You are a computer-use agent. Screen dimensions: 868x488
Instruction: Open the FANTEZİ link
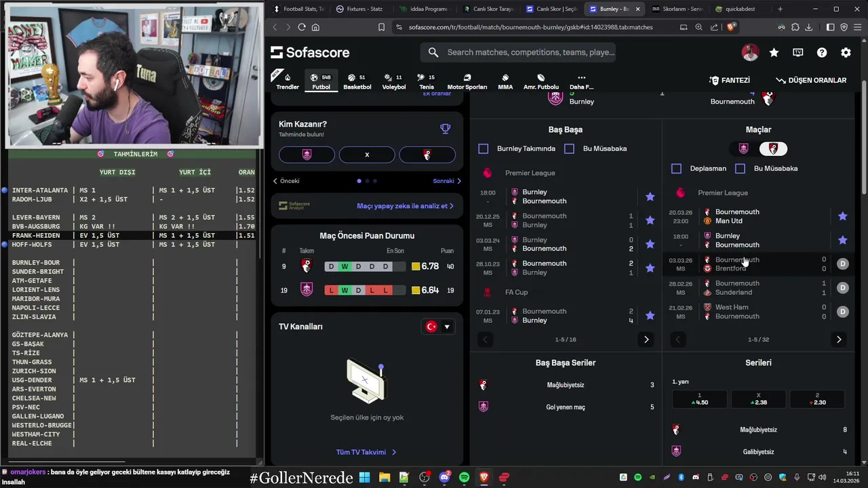(730, 80)
